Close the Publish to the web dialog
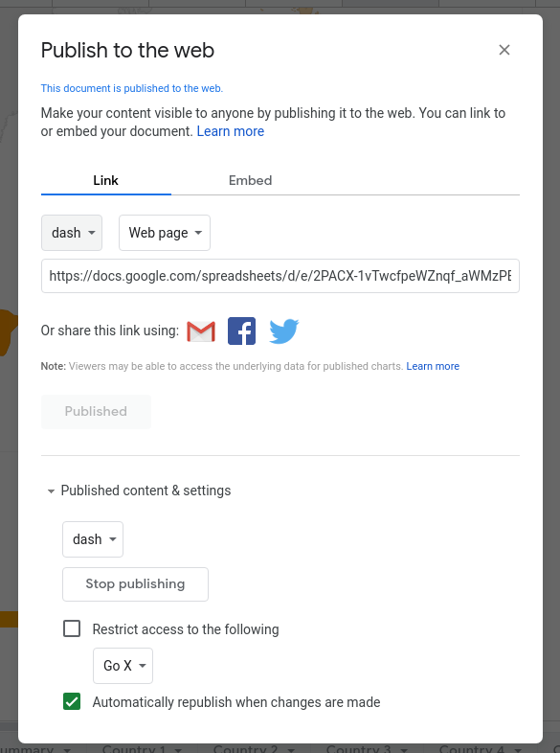 click(504, 50)
